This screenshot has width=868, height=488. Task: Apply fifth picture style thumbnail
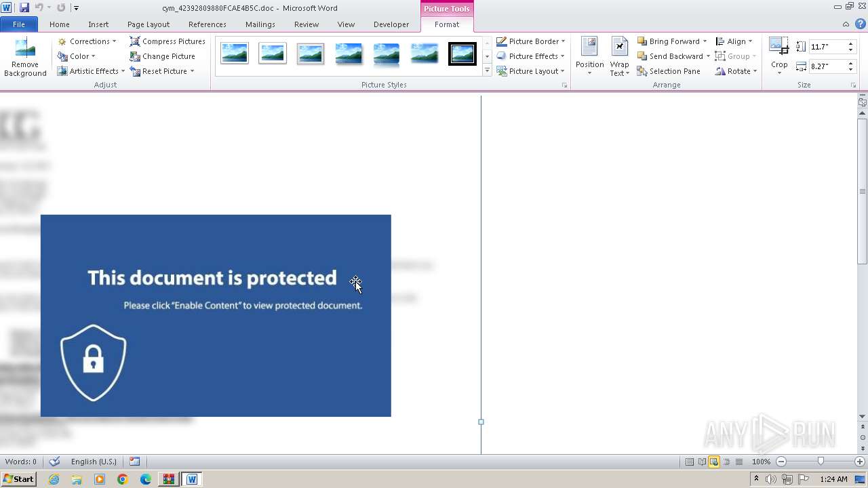[x=386, y=54]
